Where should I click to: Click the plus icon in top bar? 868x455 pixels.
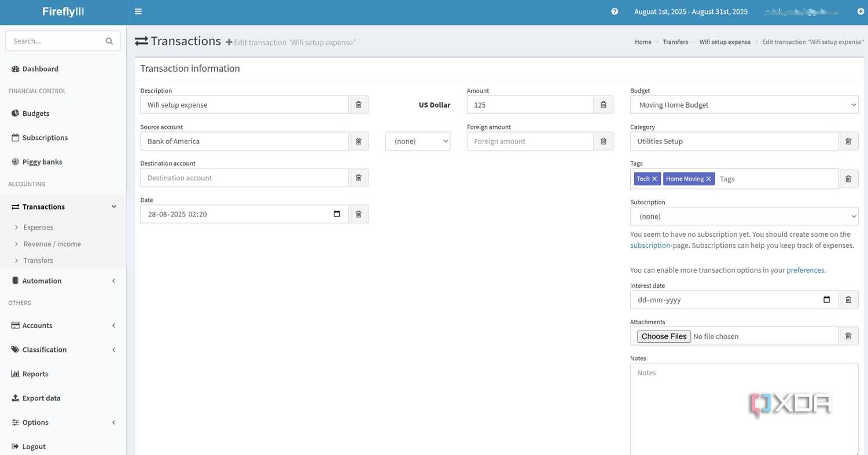(860, 12)
